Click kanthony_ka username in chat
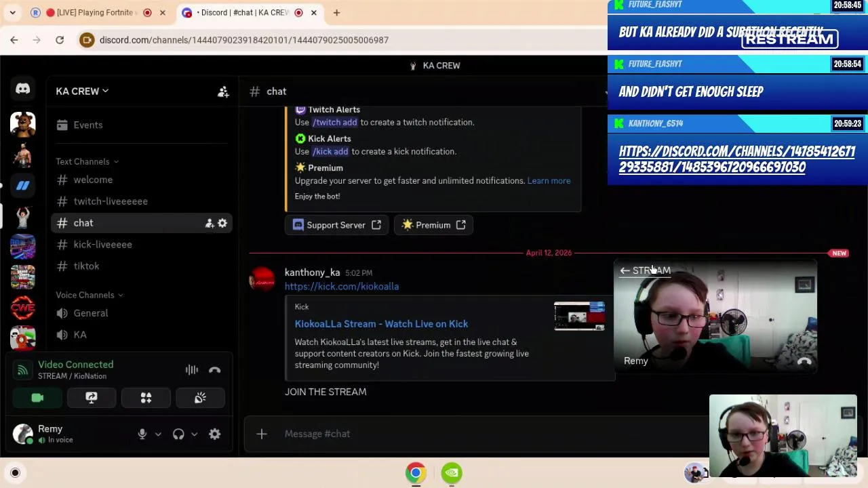868x488 pixels. [x=312, y=272]
